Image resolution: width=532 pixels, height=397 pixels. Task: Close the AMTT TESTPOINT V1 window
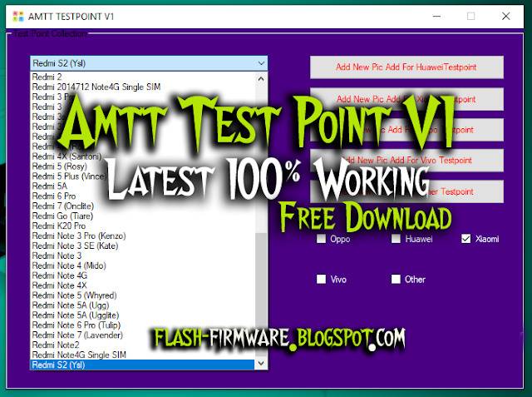(x=506, y=17)
